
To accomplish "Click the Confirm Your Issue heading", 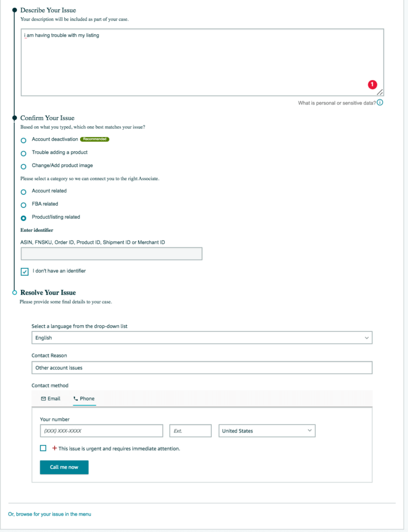I will [x=47, y=118].
